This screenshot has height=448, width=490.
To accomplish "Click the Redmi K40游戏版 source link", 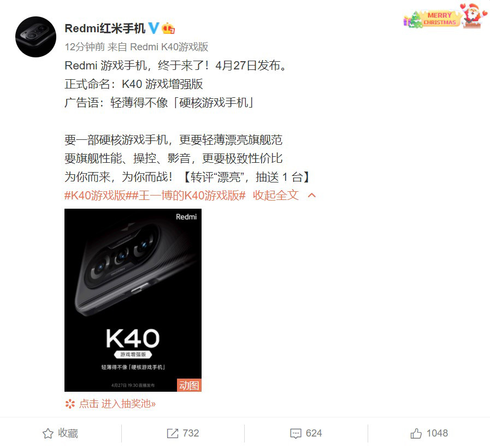I will pos(169,47).
